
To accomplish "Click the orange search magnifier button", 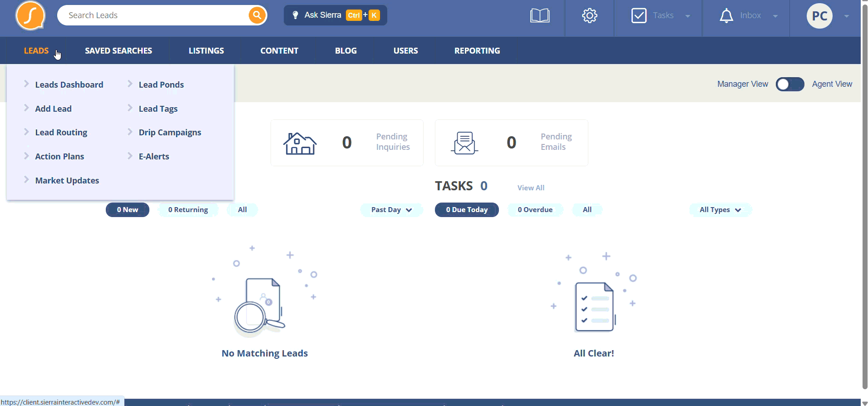I will pyautogui.click(x=257, y=15).
